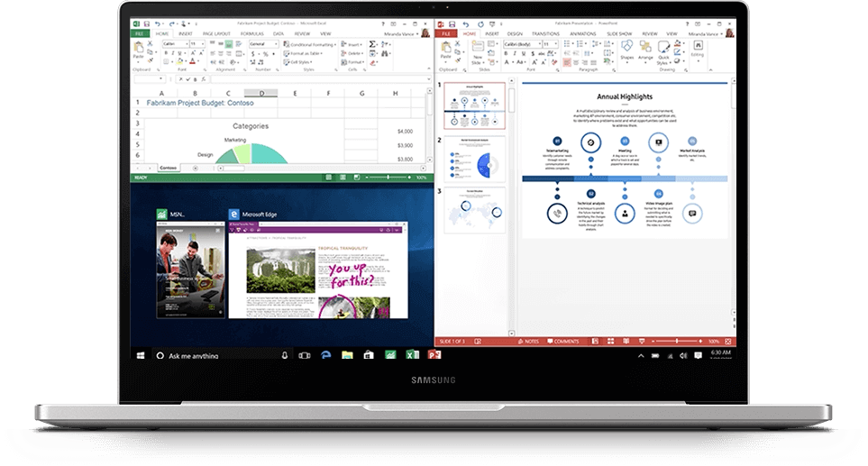
Task: Click Excel Format Painter brush icon
Action: (x=150, y=60)
